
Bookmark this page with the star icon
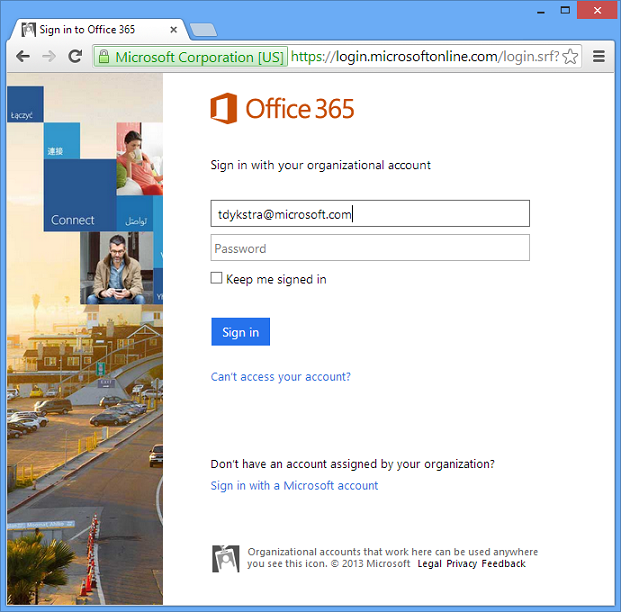pyautogui.click(x=570, y=57)
